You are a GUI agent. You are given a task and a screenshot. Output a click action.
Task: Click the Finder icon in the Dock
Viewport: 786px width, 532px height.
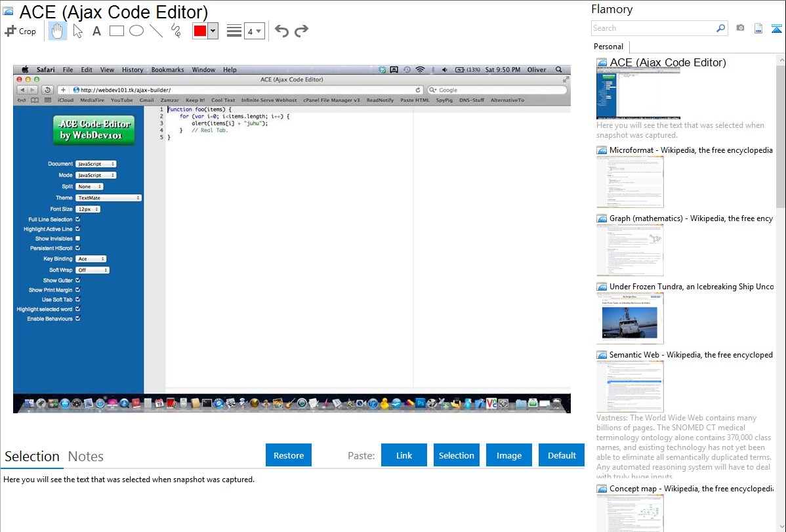coord(29,403)
